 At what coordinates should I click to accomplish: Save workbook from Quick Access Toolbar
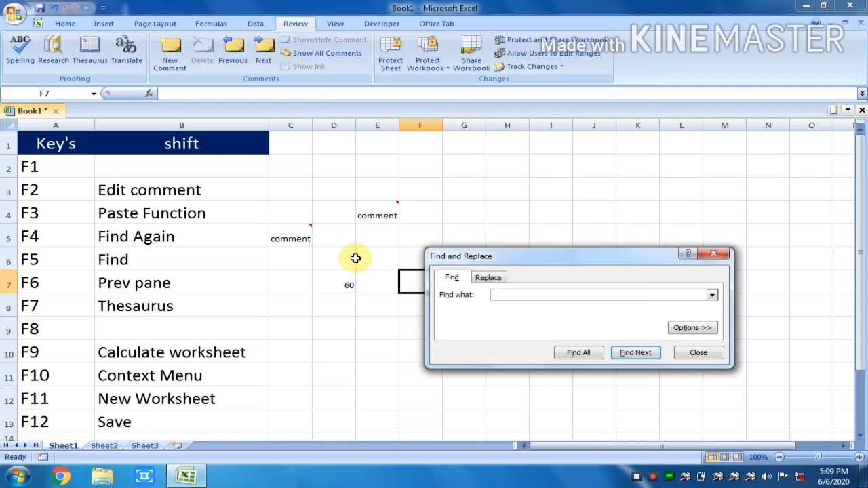click(40, 7)
